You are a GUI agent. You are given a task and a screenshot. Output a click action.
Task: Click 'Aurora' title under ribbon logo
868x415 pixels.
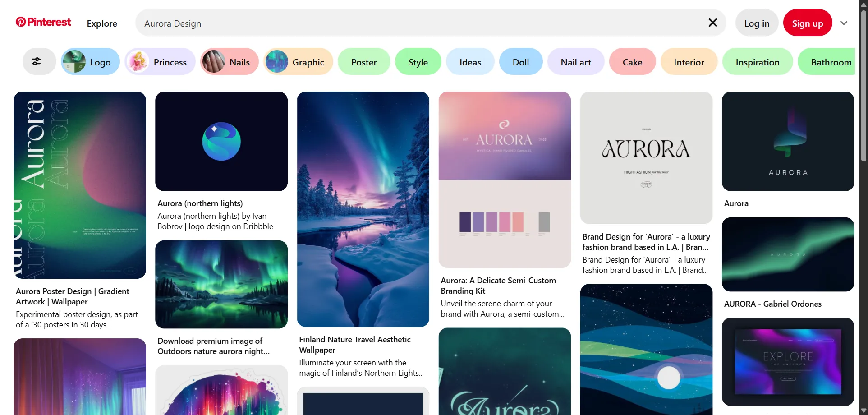(736, 203)
